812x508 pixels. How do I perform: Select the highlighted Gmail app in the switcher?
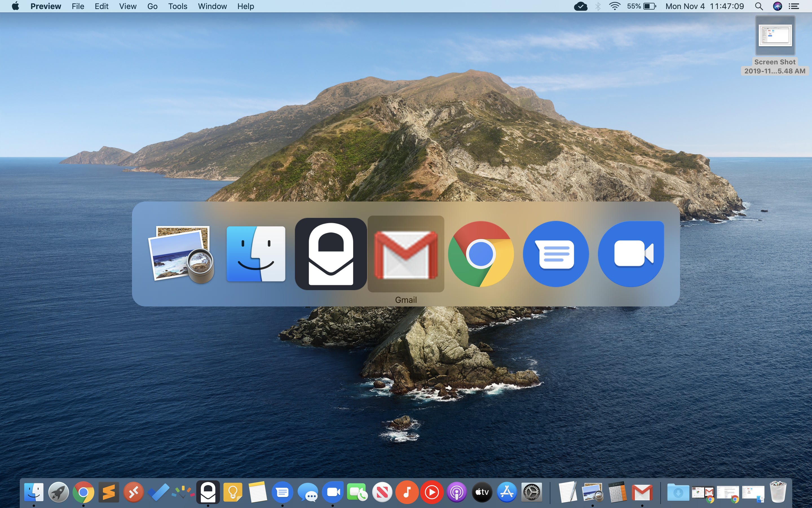(x=406, y=254)
